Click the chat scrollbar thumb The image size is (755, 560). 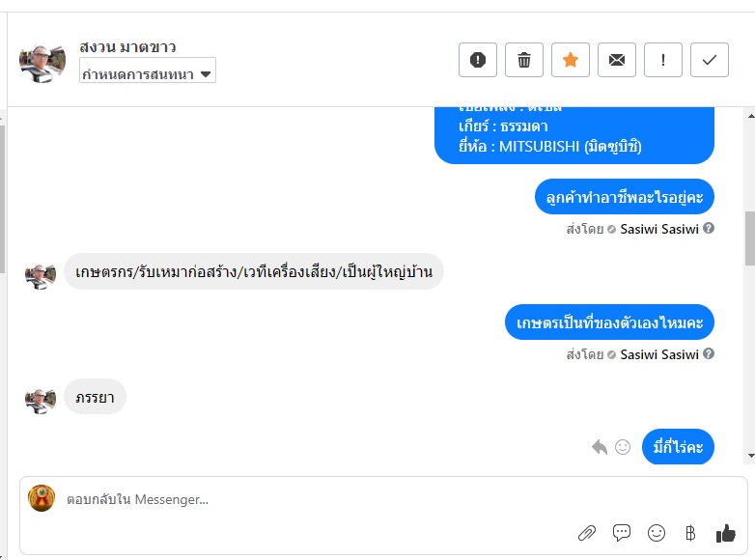point(749,238)
